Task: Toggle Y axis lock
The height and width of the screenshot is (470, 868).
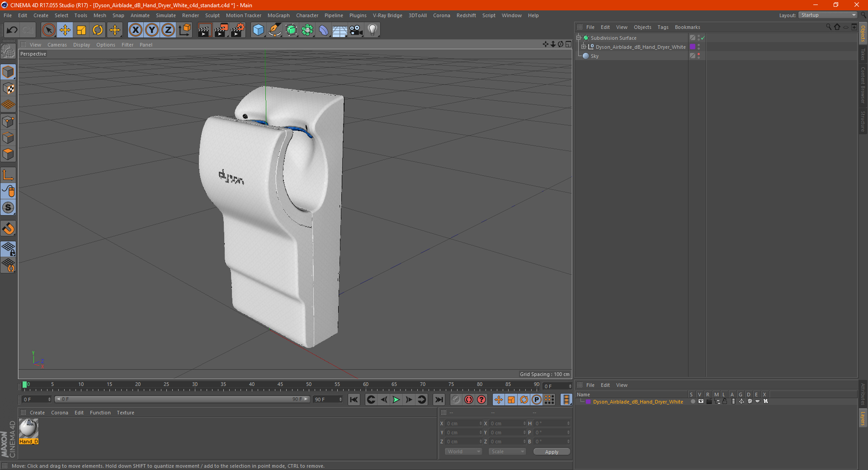Action: coord(152,30)
